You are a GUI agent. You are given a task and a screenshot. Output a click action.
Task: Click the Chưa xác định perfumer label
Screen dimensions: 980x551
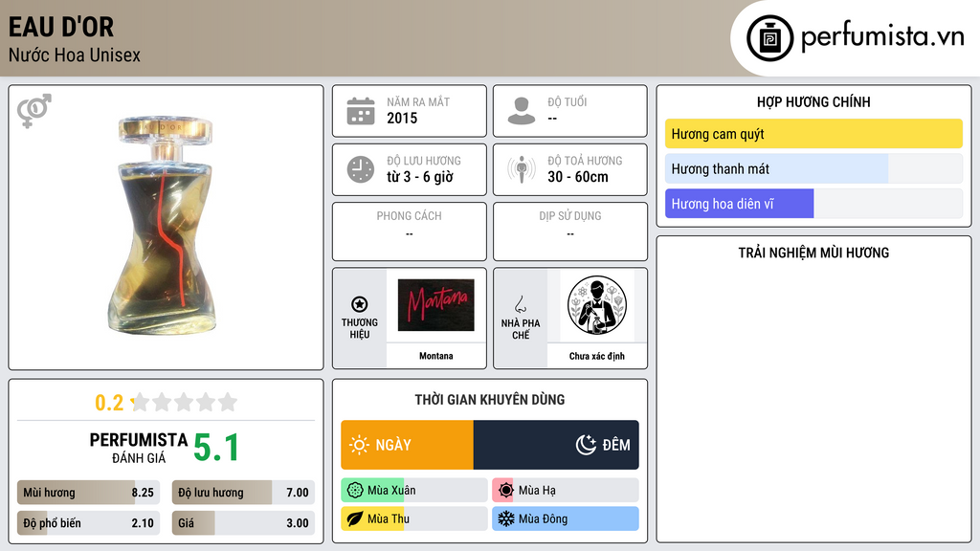coord(597,356)
